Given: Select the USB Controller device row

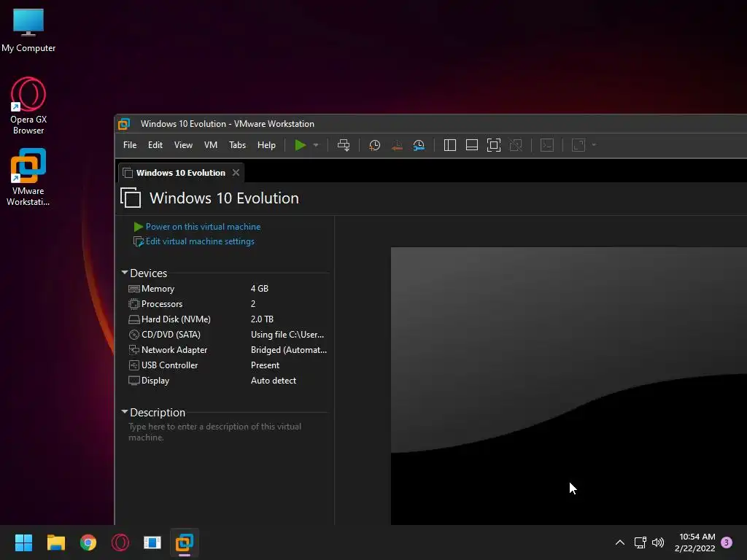Looking at the screenshot, I should pyautogui.click(x=228, y=365).
